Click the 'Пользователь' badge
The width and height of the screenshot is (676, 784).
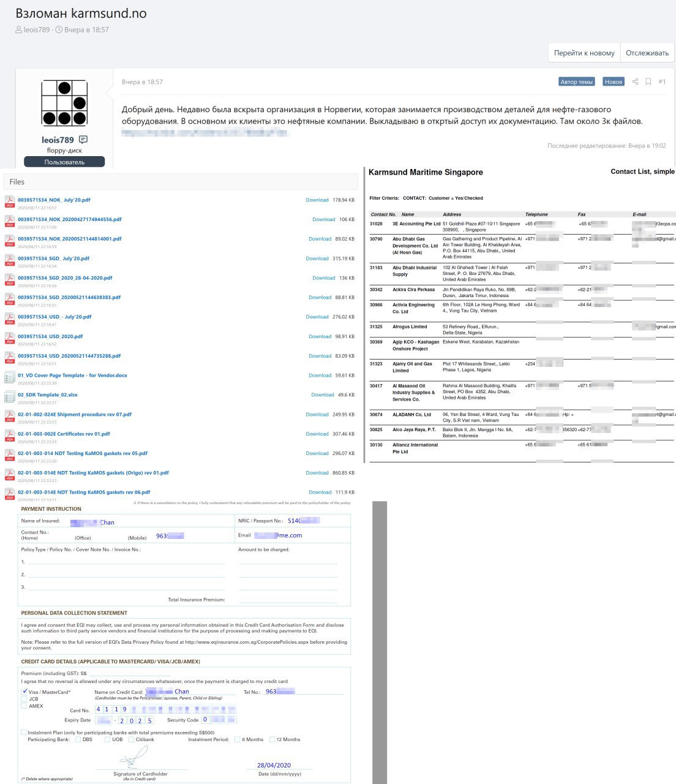(x=64, y=162)
